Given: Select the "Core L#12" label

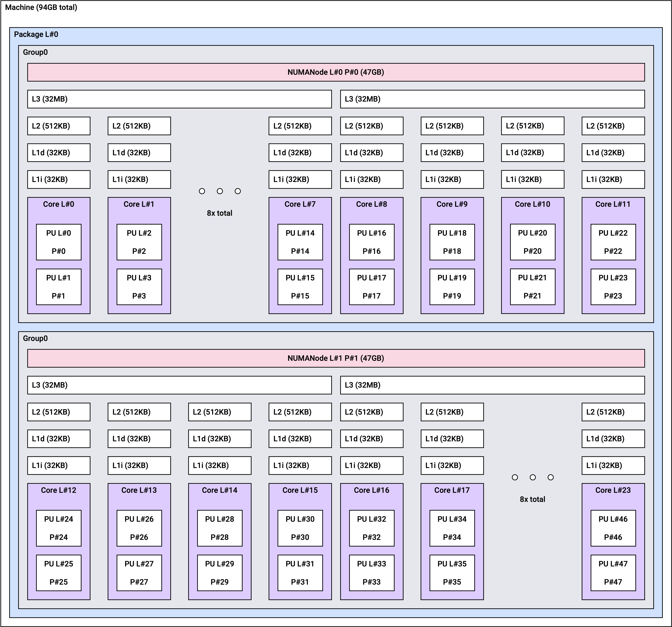Looking at the screenshot, I should coord(59,490).
